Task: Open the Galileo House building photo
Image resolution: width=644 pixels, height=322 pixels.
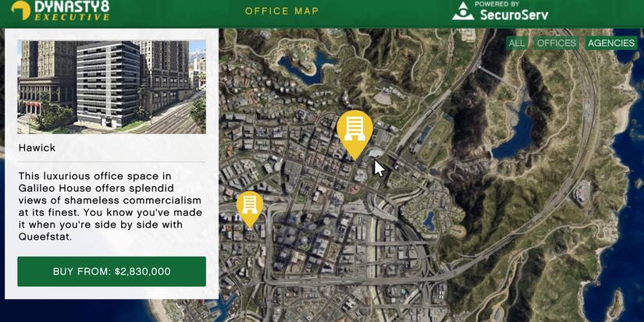Action: 112,87
